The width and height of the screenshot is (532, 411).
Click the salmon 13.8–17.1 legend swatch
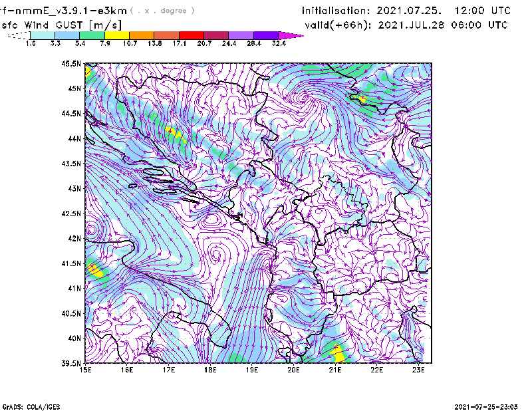(x=167, y=35)
